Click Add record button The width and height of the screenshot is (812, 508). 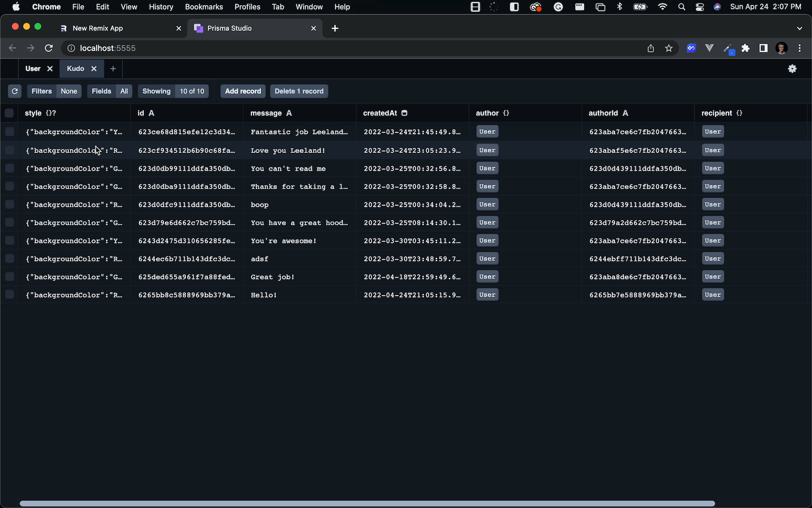[243, 91]
